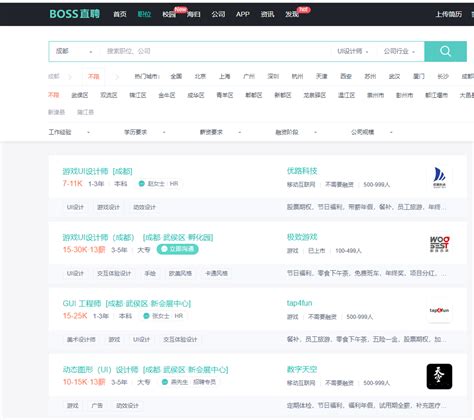
Task: Filter by district 双流区
Action: coord(109,95)
